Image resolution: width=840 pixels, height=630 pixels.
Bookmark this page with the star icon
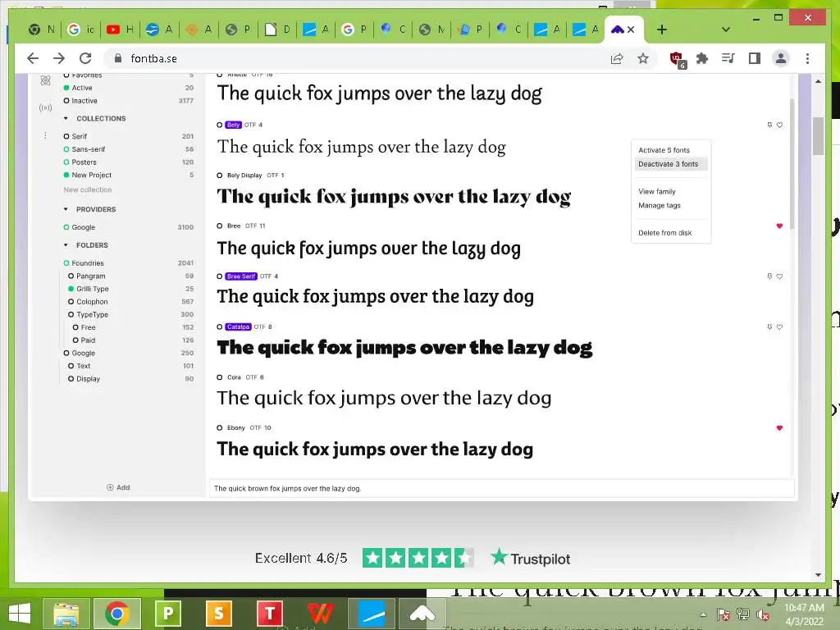643,58
